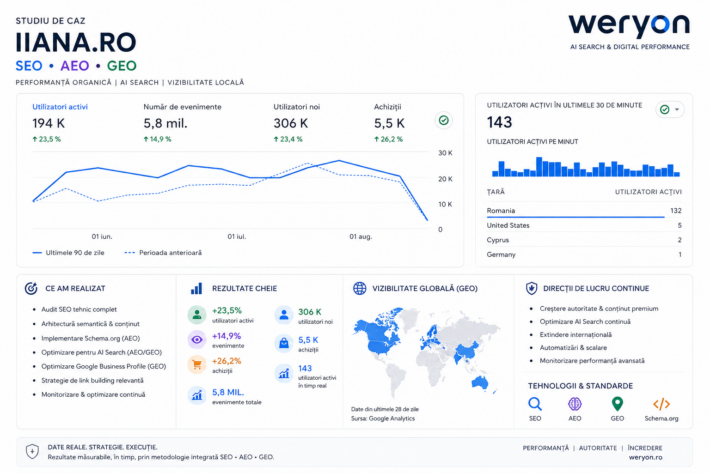
Task: Click 'Sursa: Google Analytics' caption
Action: point(383,419)
